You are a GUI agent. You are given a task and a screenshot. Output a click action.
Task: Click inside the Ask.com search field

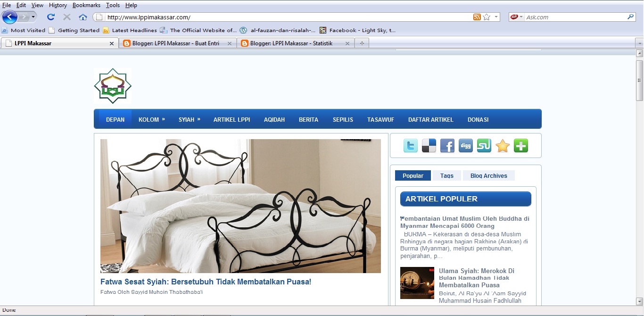[575, 17]
